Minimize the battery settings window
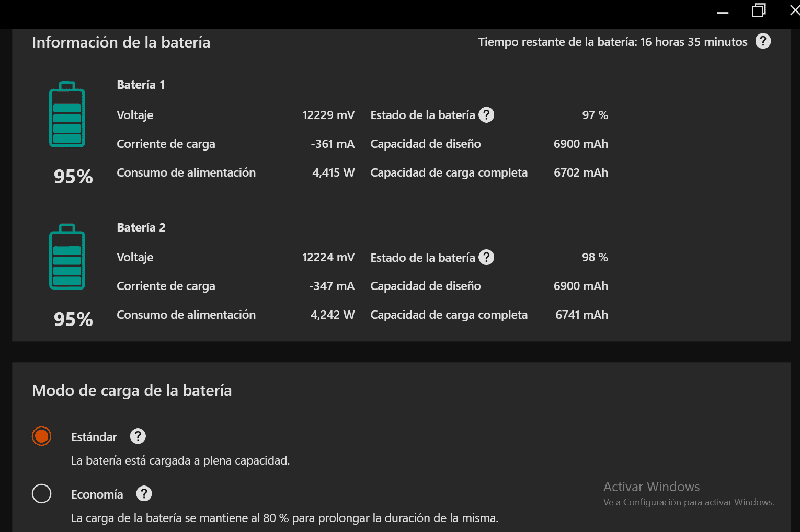Viewport: 800px width, 532px height. click(723, 11)
